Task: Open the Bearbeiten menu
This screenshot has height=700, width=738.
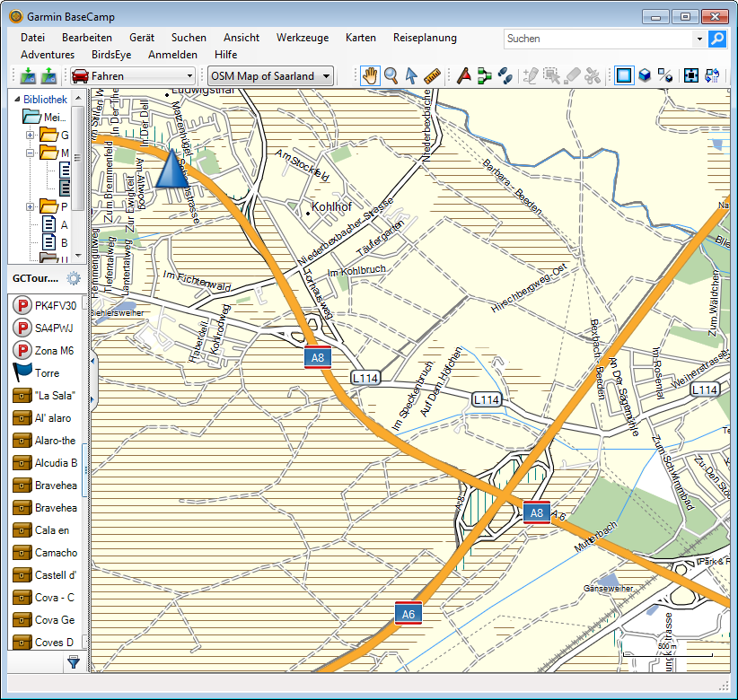Action: tap(87, 38)
